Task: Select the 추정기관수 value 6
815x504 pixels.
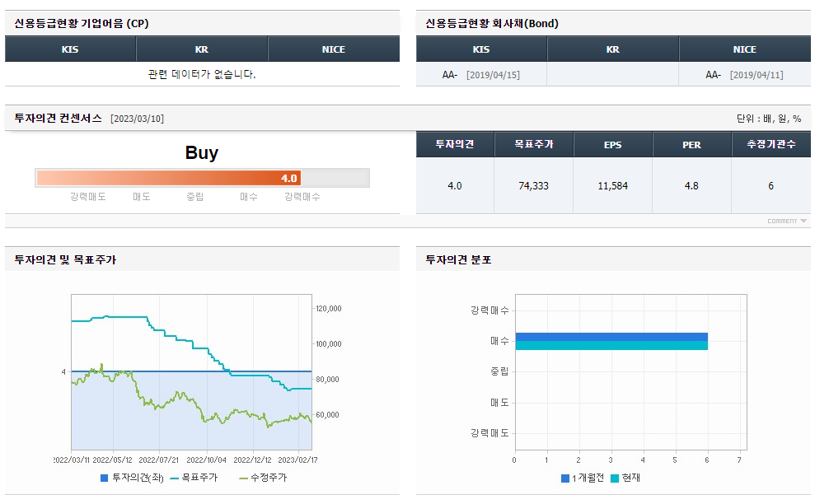Action: [x=771, y=185]
